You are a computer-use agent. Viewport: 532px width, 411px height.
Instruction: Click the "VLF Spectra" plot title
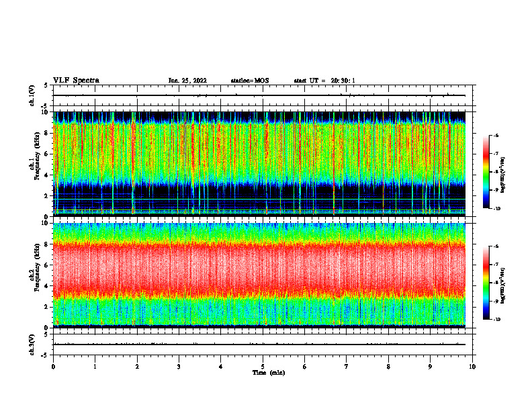(x=76, y=81)
